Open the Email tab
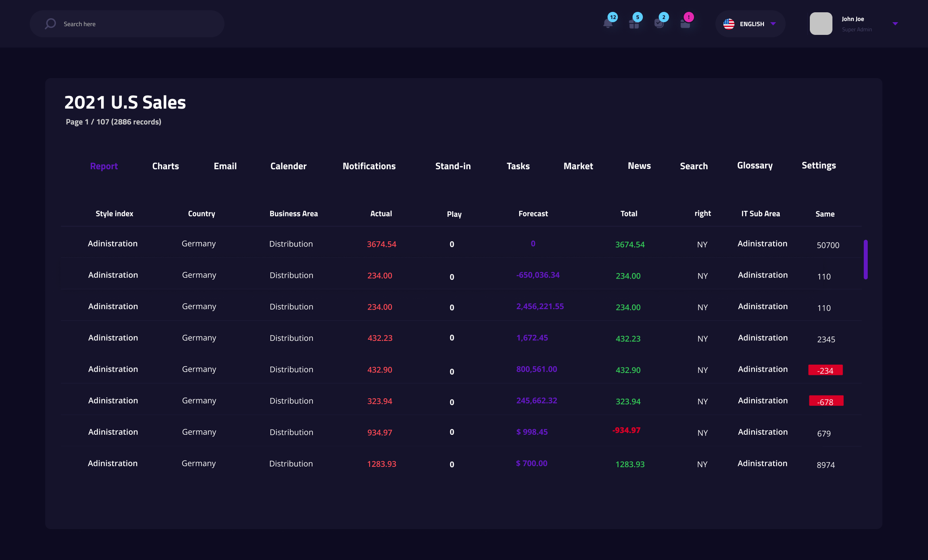Screen dimensions: 928x560 [225, 166]
